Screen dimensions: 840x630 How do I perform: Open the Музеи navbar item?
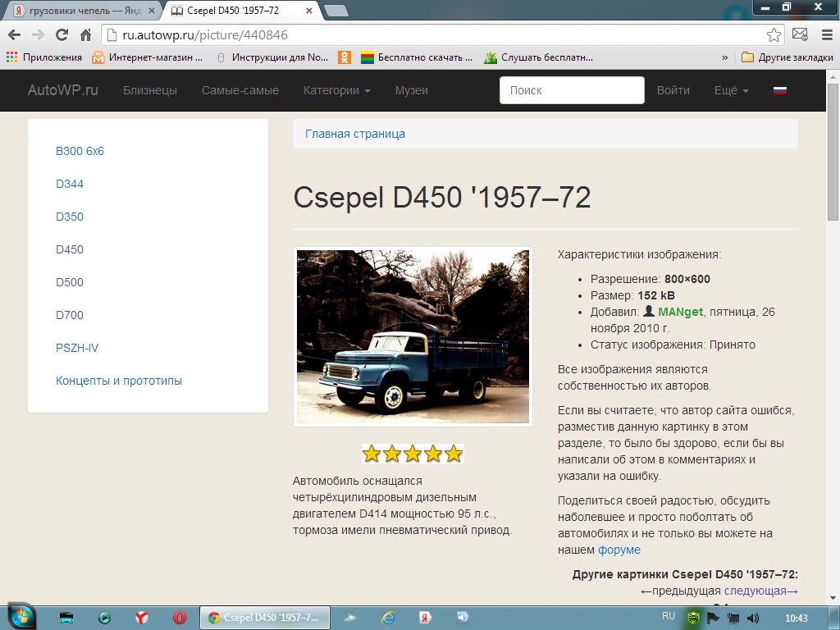411,90
